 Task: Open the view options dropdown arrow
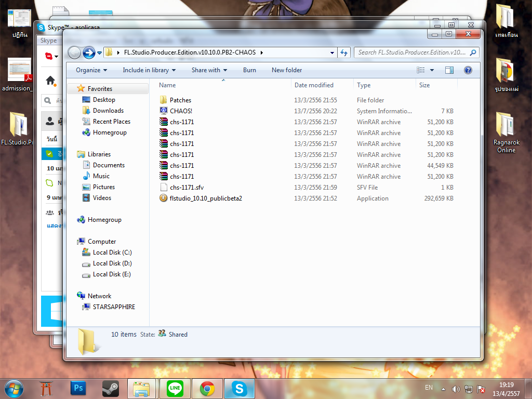tap(432, 70)
